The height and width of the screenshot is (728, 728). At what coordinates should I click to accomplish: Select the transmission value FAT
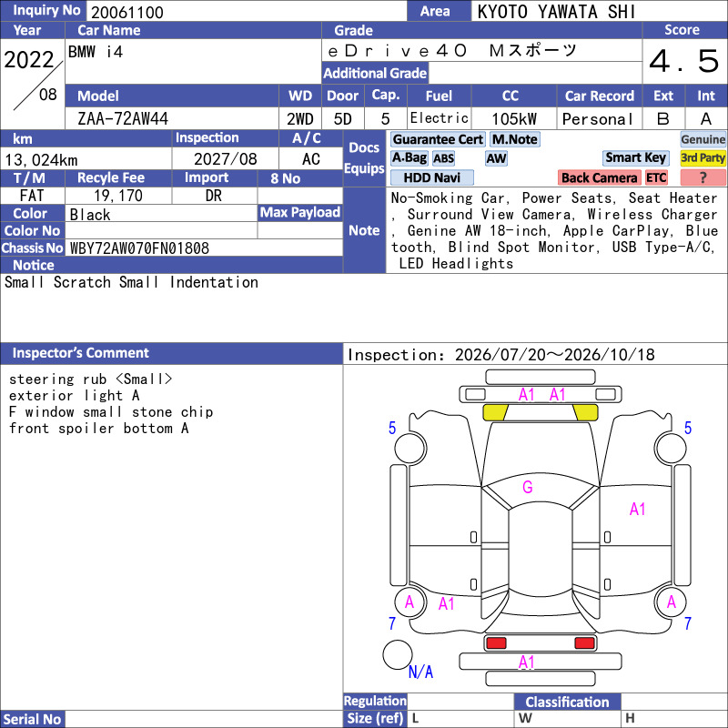point(32,196)
